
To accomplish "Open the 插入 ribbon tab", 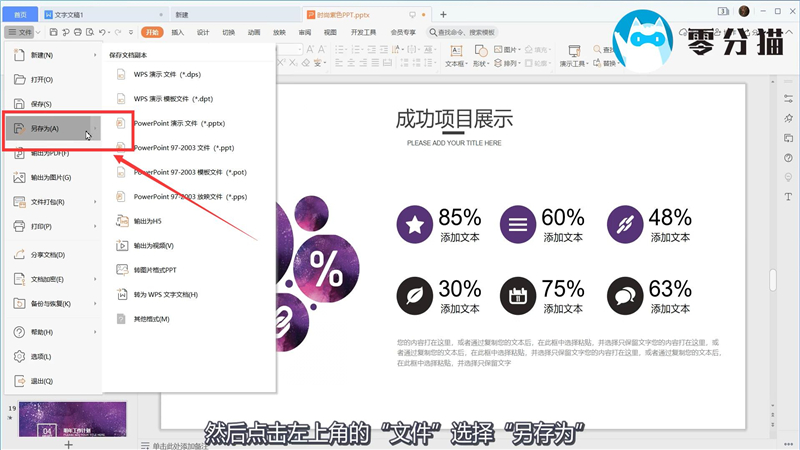I will click(x=177, y=32).
